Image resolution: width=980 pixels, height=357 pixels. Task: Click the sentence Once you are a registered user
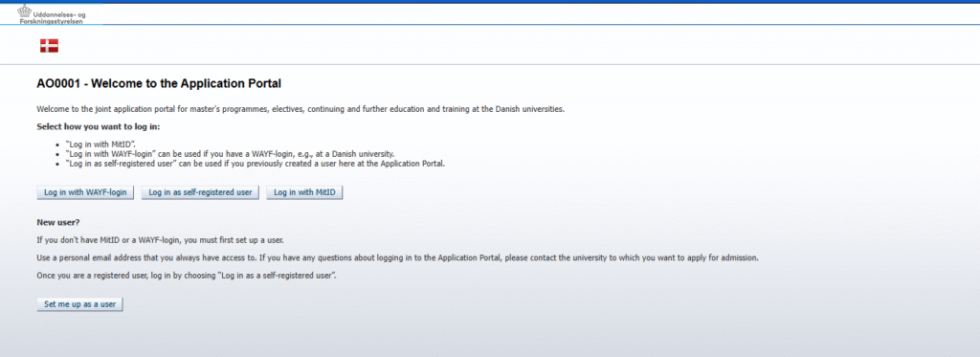tap(187, 276)
